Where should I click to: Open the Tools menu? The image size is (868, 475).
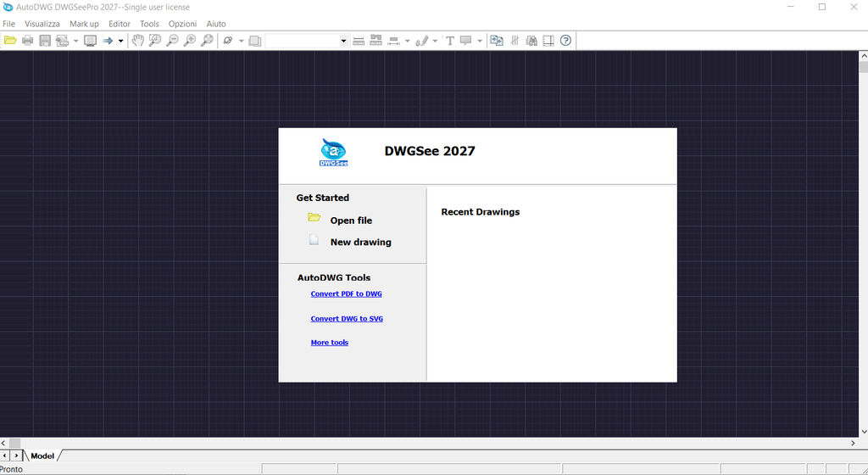(149, 24)
